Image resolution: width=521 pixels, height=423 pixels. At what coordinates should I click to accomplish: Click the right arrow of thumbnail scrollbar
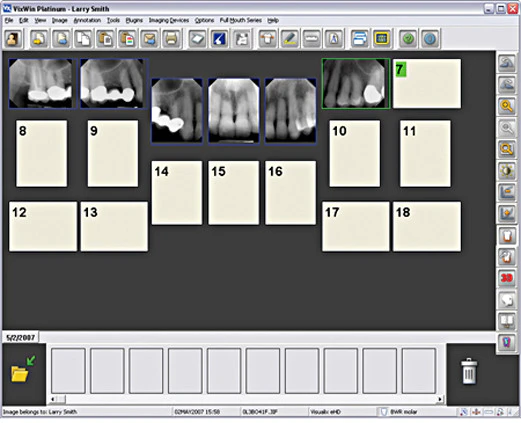[x=440, y=399]
